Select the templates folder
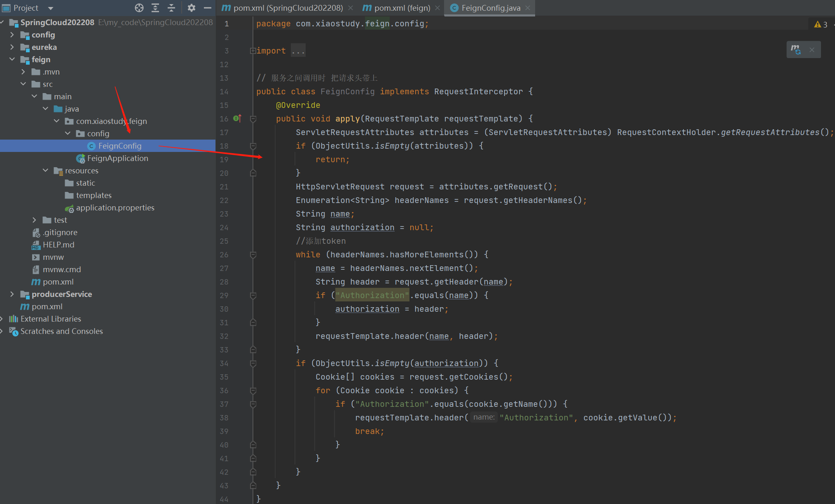The width and height of the screenshot is (835, 504). click(94, 195)
